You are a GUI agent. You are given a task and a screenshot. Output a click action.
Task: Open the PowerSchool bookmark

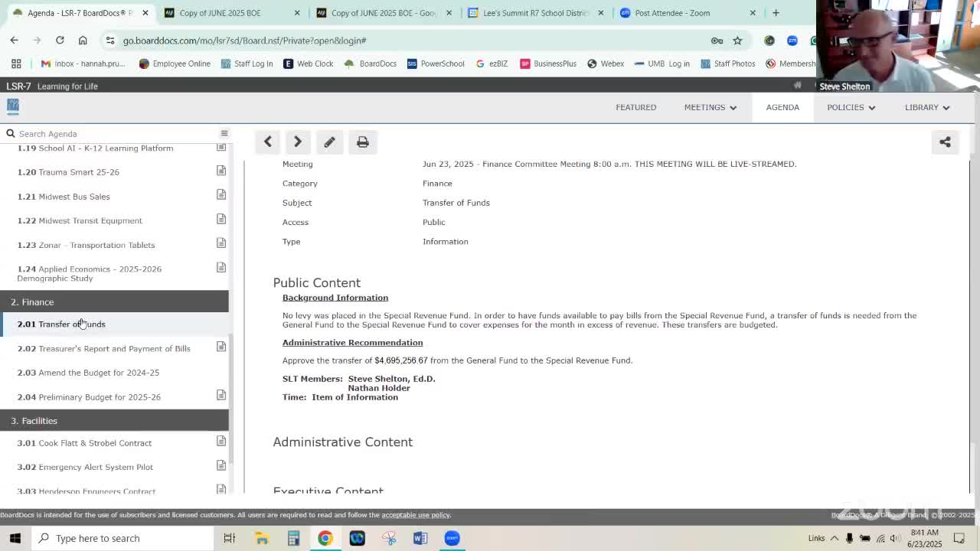[x=436, y=64]
